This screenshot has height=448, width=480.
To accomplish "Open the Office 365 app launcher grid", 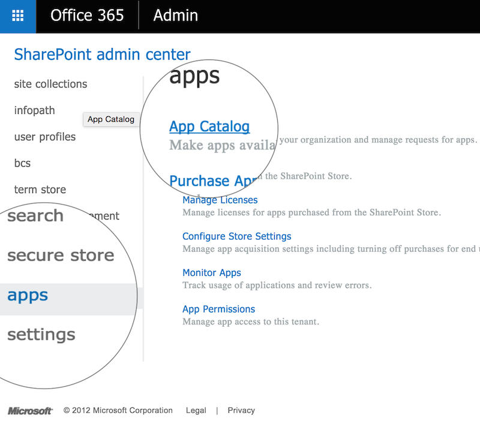I will [18, 16].
